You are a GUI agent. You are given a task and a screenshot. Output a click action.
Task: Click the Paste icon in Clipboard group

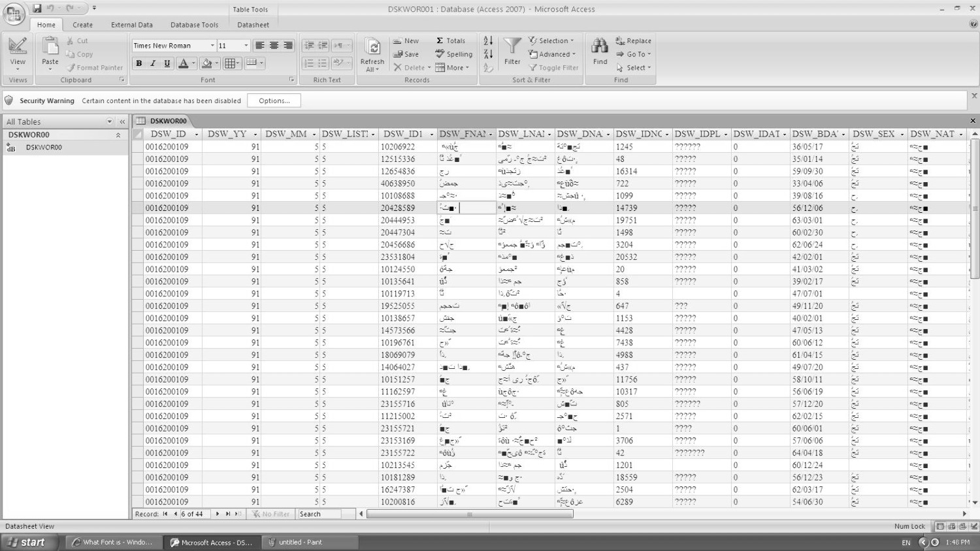point(50,47)
